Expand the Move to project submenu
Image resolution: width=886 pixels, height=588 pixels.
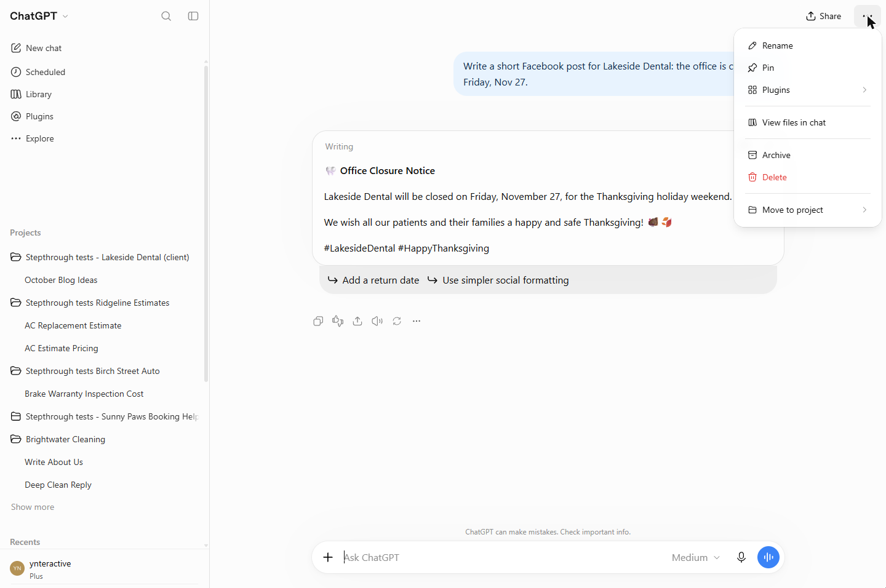808,210
